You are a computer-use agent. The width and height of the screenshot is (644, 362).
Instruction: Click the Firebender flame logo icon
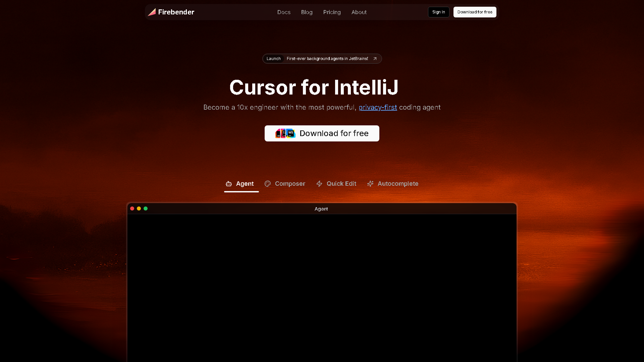pos(152,12)
